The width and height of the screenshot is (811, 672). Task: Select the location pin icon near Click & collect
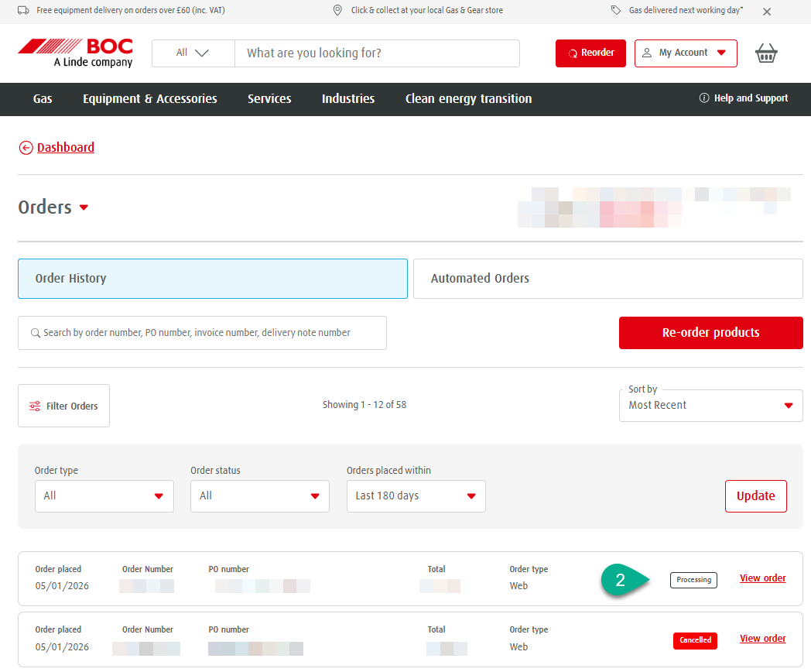337,10
